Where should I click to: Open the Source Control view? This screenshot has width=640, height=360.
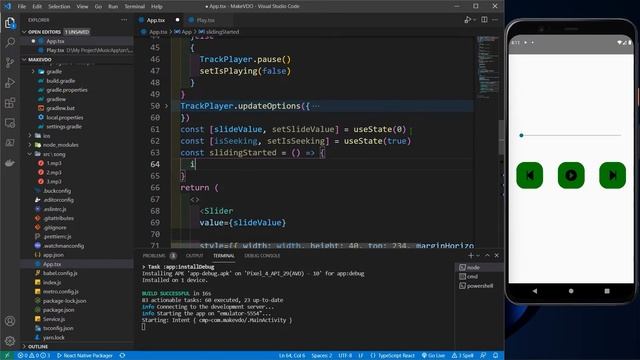pyautogui.click(x=10, y=62)
